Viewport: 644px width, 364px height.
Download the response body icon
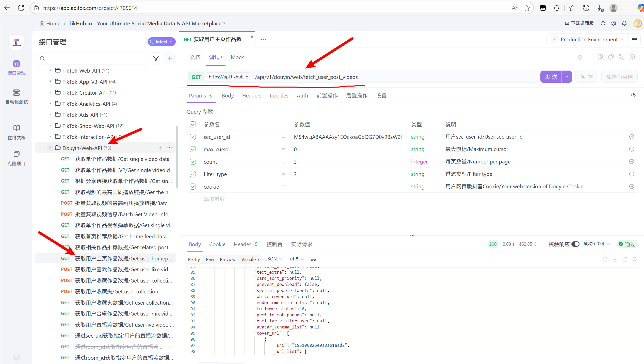pos(615,259)
